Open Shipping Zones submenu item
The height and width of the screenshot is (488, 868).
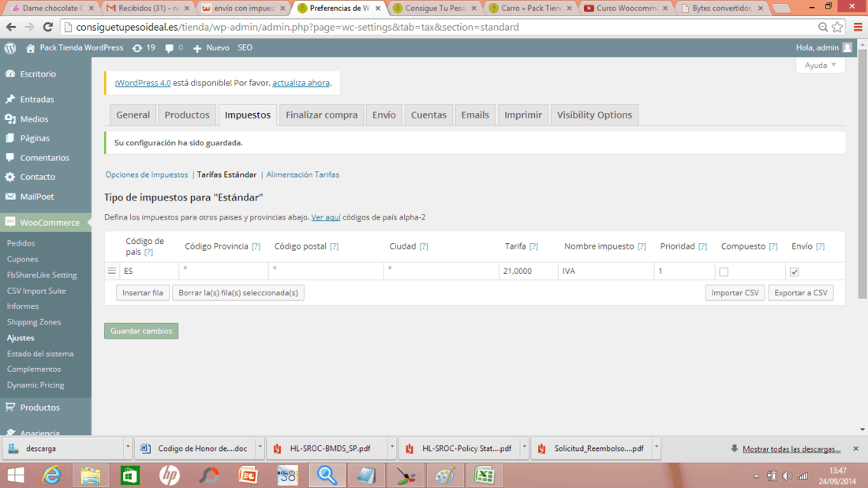34,322
